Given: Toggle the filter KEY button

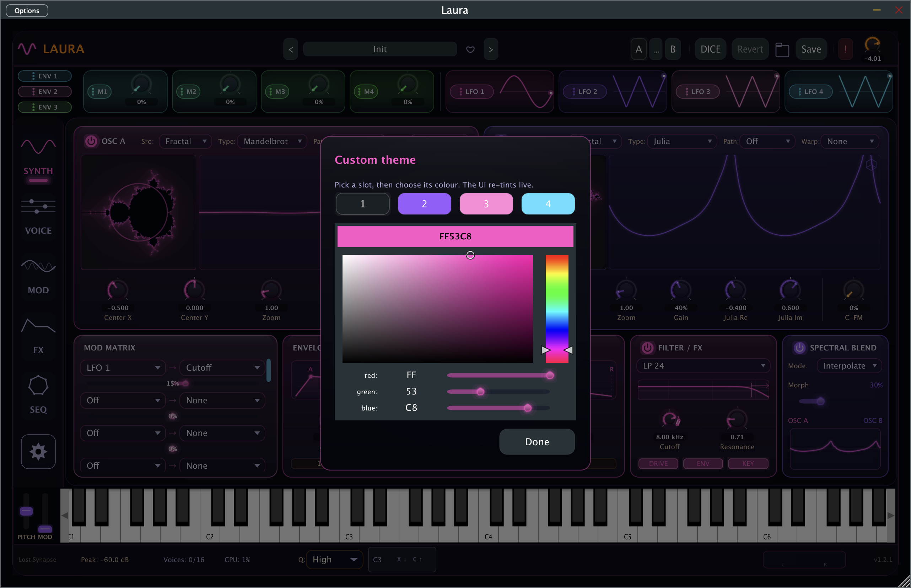Looking at the screenshot, I should click(x=748, y=463).
